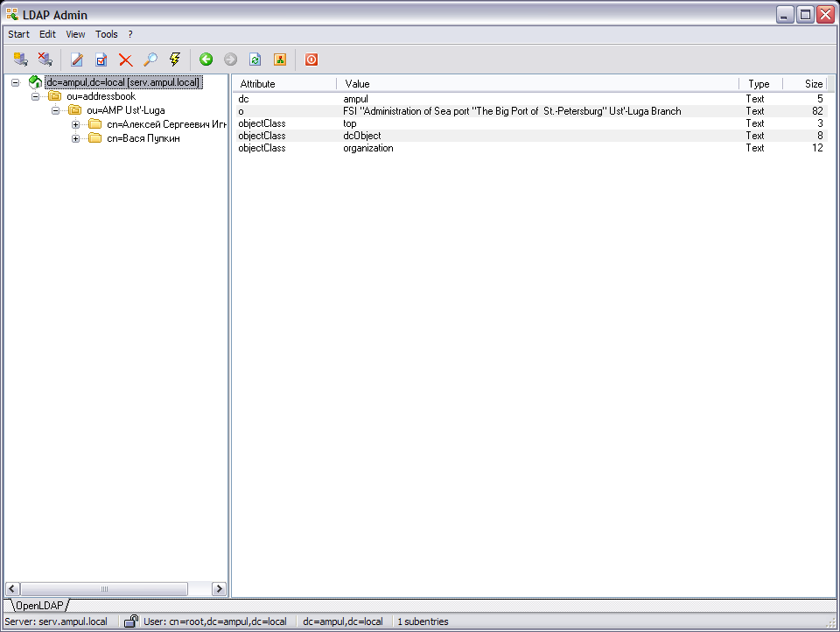Click the yellow lightning bolt icon
This screenshot has width=840, height=632.
174,60
